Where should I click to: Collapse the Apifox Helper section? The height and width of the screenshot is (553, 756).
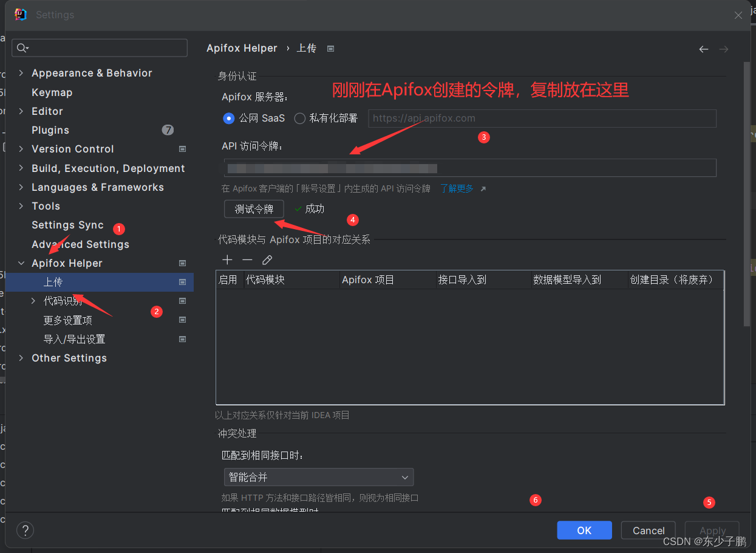21,263
